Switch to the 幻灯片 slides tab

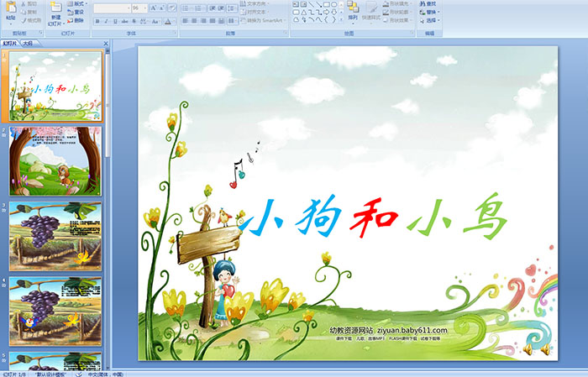(x=10, y=42)
